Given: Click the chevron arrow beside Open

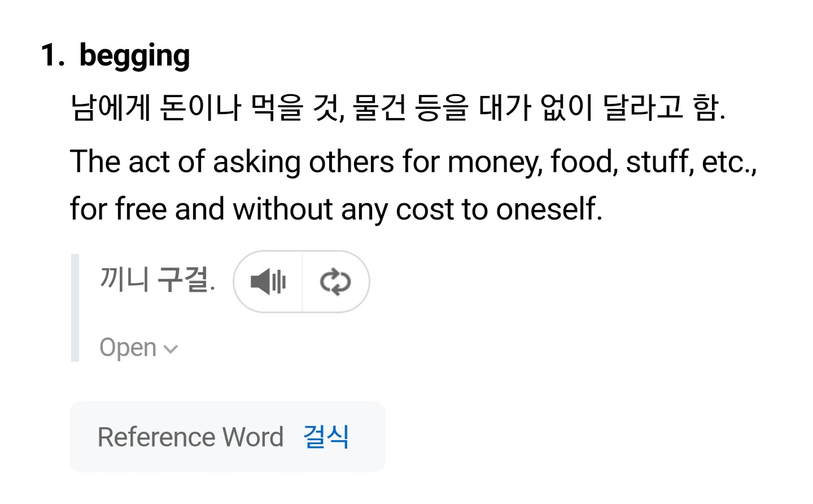Looking at the screenshot, I should coord(171,349).
